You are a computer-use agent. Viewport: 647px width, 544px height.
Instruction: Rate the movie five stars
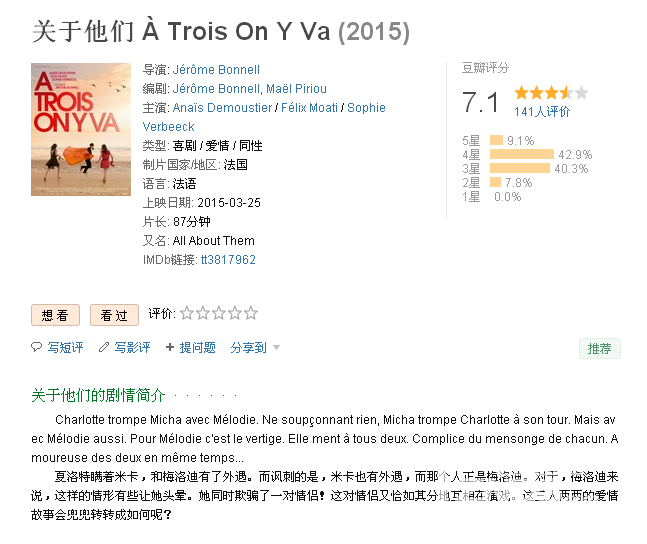pyautogui.click(x=251, y=313)
